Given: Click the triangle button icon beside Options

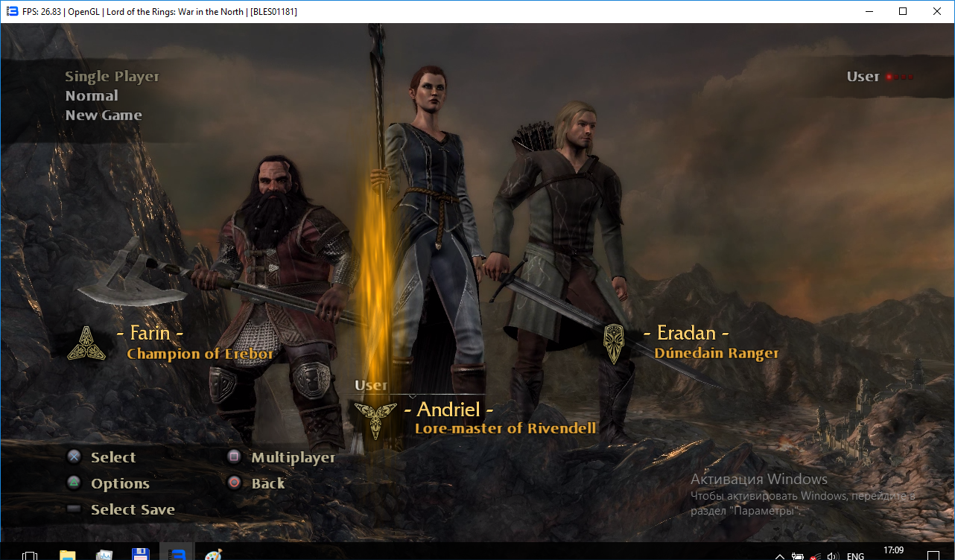Looking at the screenshot, I should (x=74, y=483).
